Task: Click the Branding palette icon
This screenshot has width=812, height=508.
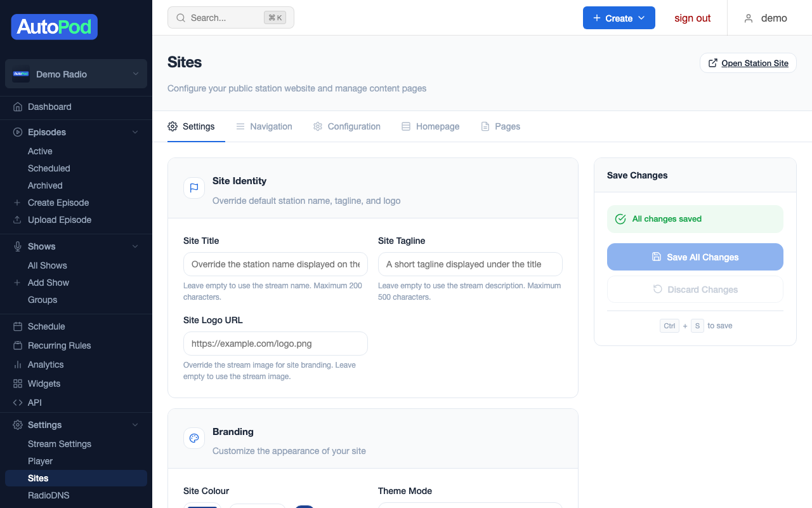Action: tap(193, 438)
